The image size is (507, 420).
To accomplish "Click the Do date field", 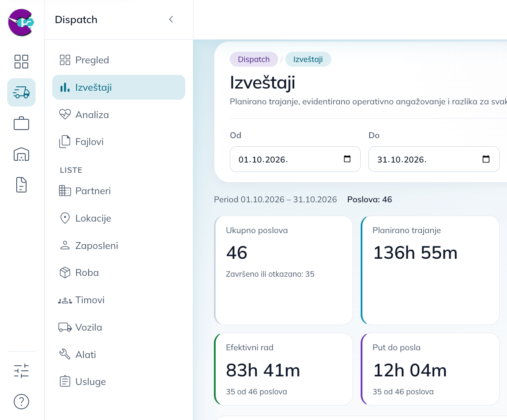I will click(x=434, y=159).
